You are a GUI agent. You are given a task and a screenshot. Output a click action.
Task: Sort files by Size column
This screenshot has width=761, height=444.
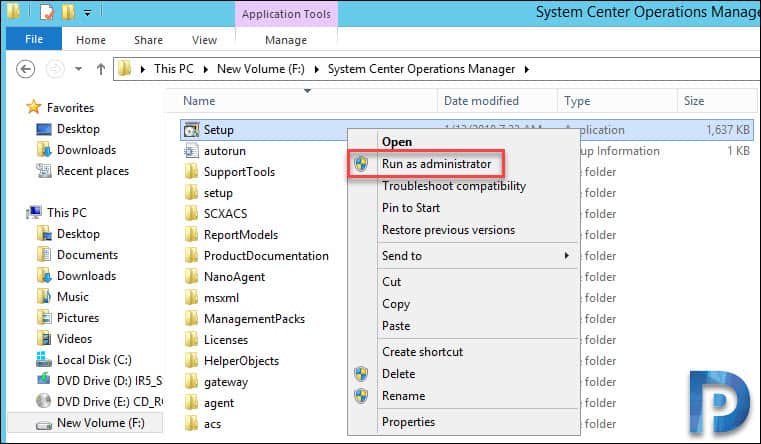tap(694, 100)
